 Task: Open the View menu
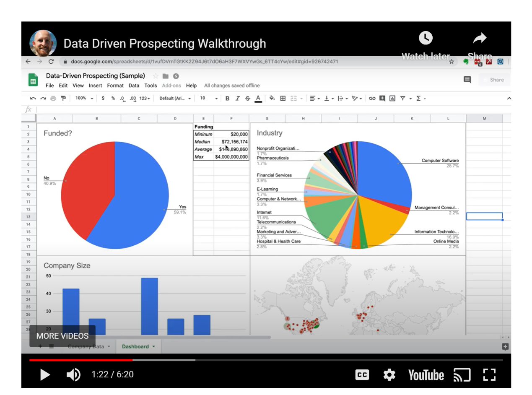coord(78,86)
